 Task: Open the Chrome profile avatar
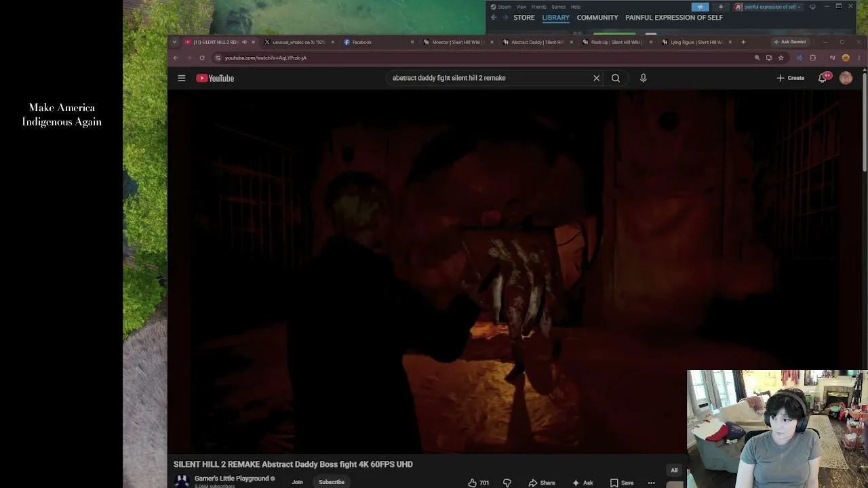(x=846, y=58)
